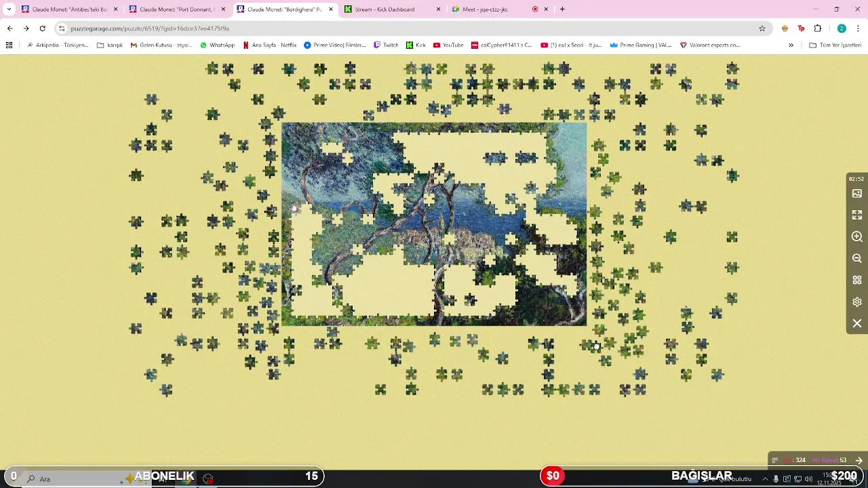Click the assembled puzzle tree area
The width and height of the screenshot is (868, 488).
(x=434, y=224)
